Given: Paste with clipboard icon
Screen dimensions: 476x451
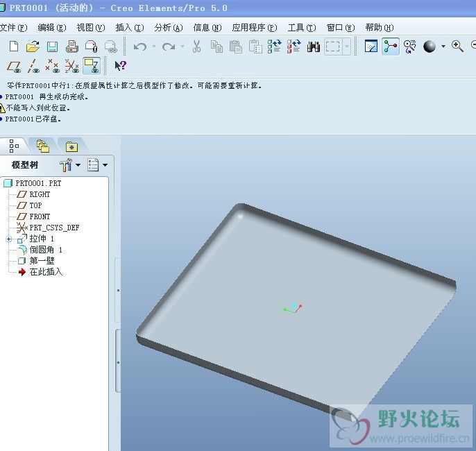Looking at the screenshot, I should pyautogui.click(x=236, y=46).
